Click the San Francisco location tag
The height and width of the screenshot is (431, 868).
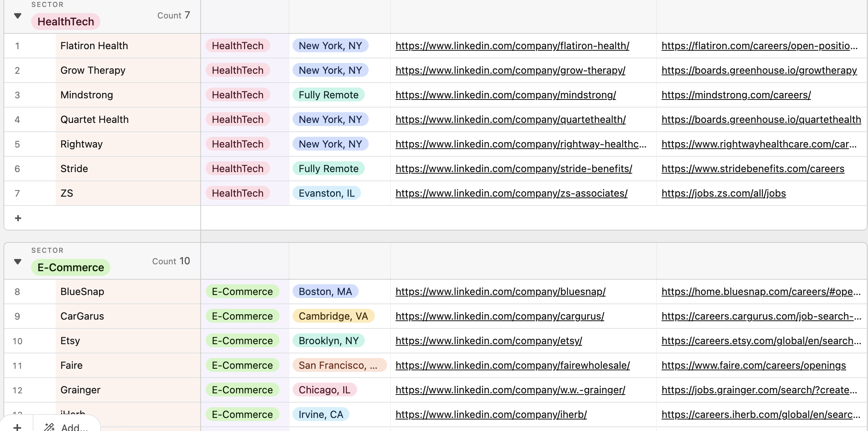click(x=339, y=365)
